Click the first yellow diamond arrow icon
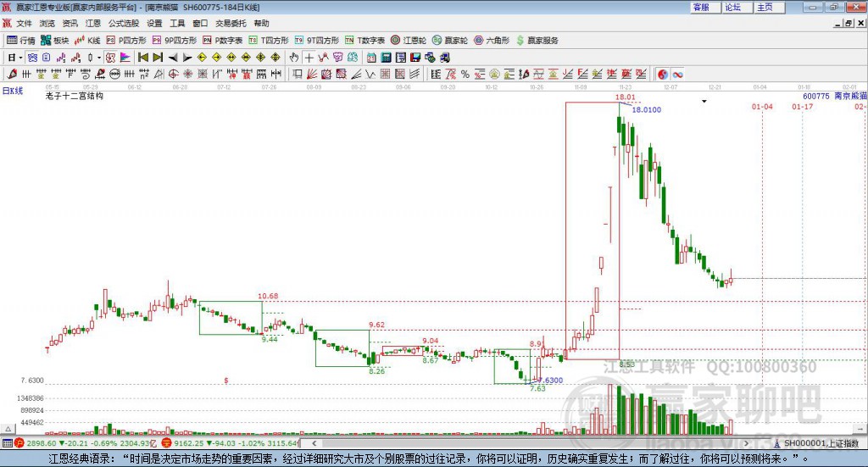 pyautogui.click(x=202, y=58)
